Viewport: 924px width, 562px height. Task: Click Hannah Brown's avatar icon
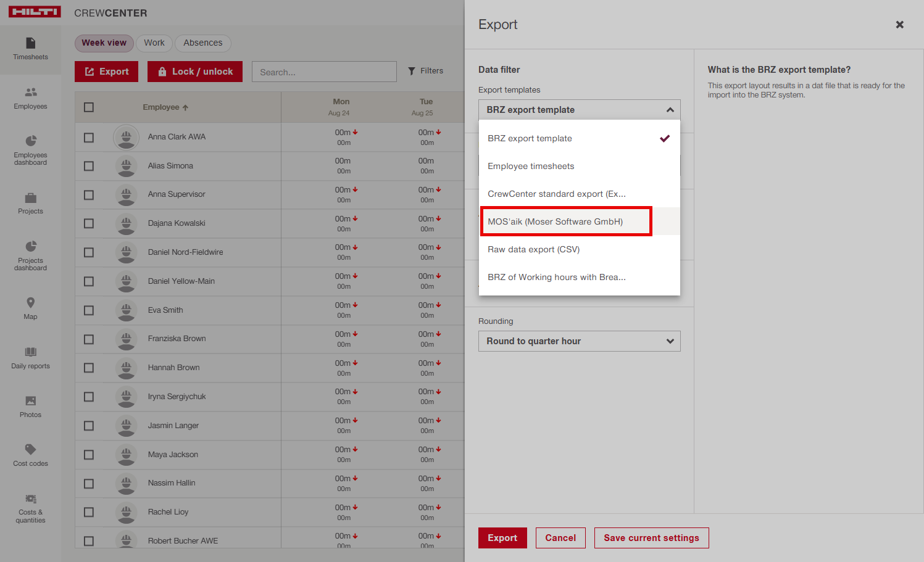126,368
